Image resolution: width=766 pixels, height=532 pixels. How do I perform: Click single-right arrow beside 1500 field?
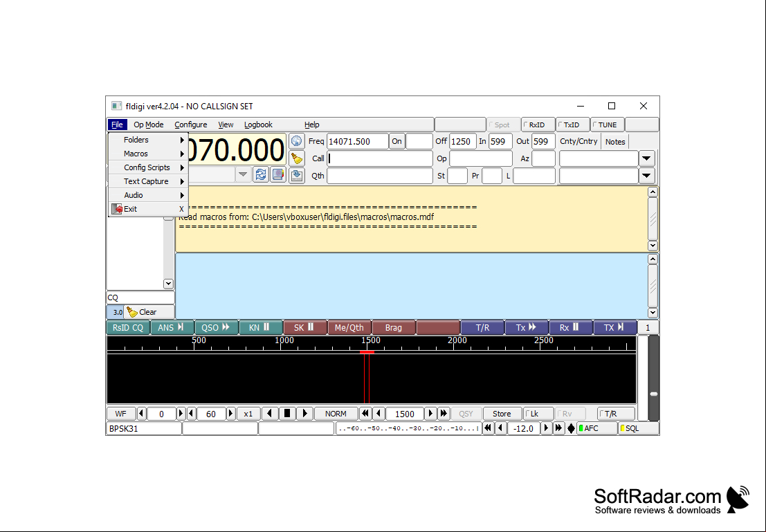coord(430,413)
